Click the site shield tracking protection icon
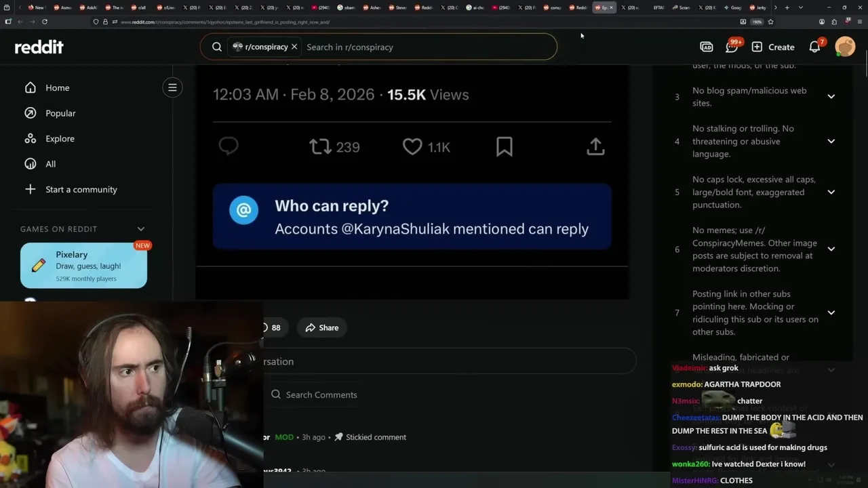 click(x=96, y=22)
